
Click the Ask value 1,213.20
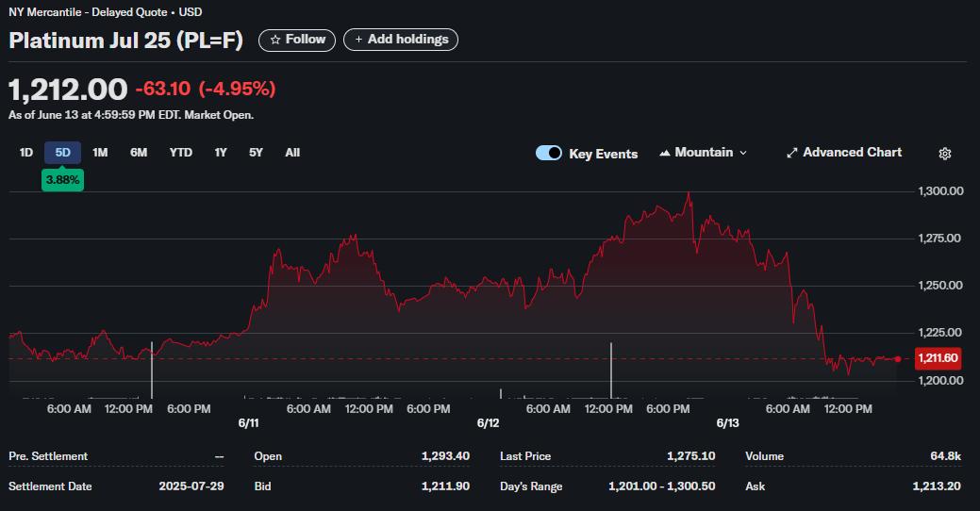pyautogui.click(x=937, y=486)
